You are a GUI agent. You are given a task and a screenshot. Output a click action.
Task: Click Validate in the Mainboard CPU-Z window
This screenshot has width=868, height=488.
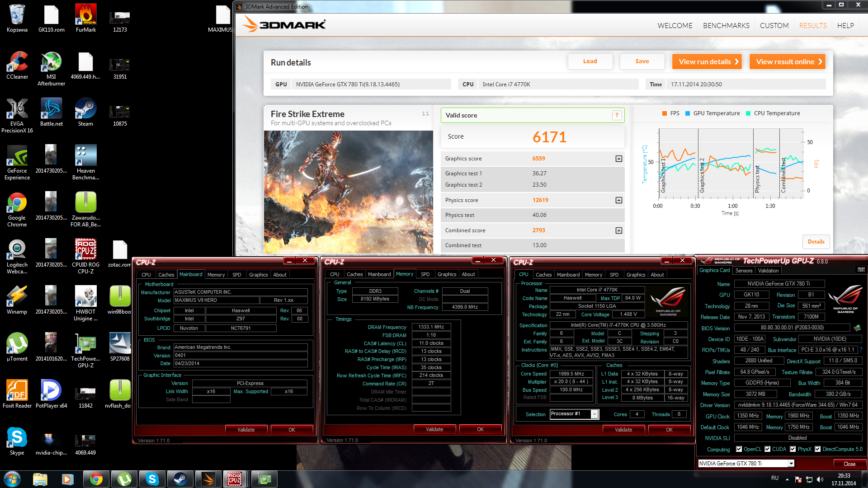[246, 430]
